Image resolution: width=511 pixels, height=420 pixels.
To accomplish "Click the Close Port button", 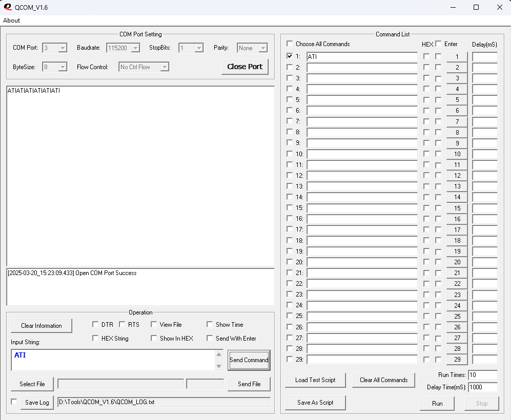I will click(244, 67).
